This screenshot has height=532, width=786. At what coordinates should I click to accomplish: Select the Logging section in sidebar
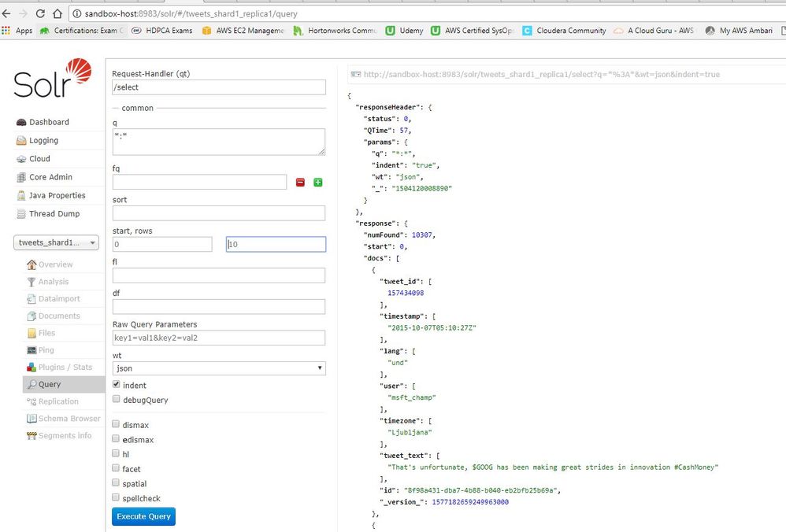[43, 140]
